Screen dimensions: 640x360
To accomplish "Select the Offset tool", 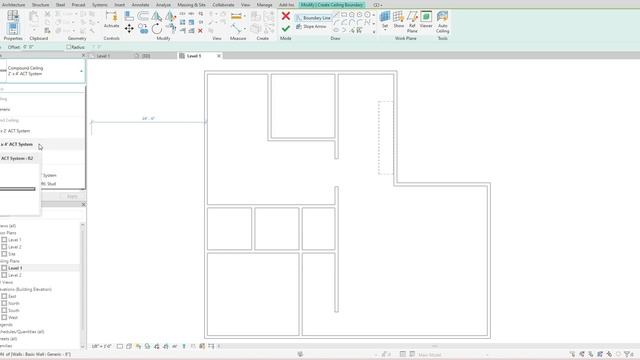I will (x=143, y=16).
